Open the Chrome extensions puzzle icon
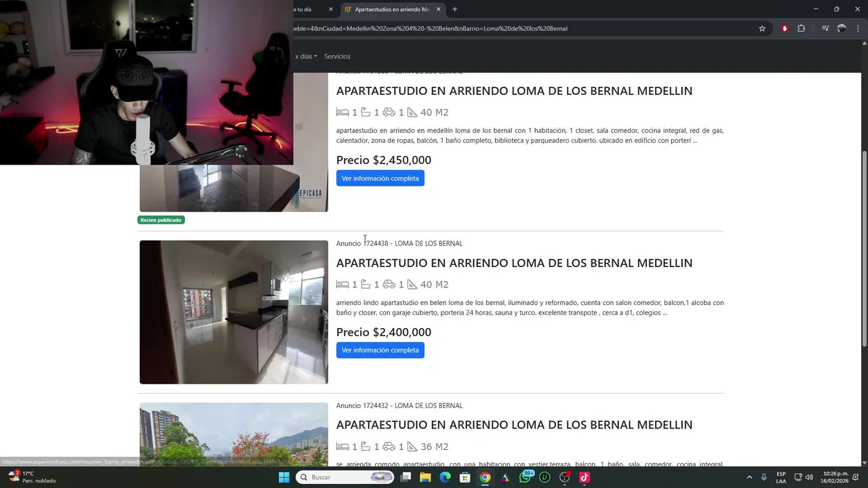Viewport: 868px width, 488px height. pyautogui.click(x=801, y=28)
